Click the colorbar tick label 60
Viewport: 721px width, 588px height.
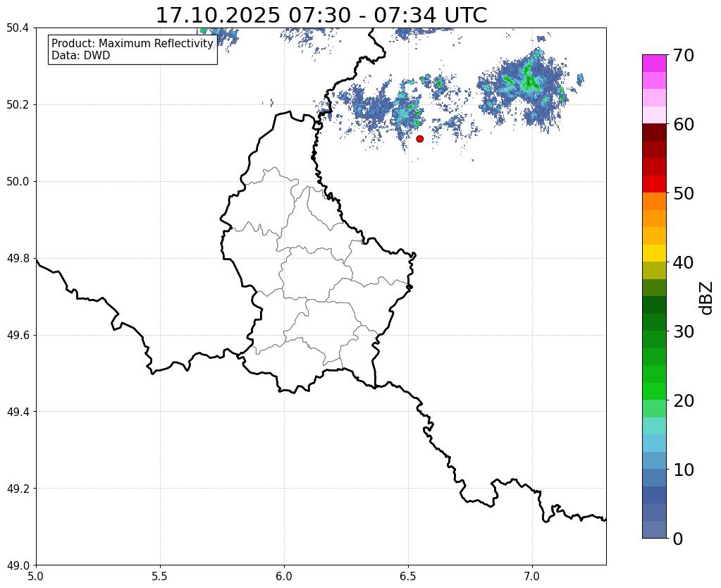point(684,124)
